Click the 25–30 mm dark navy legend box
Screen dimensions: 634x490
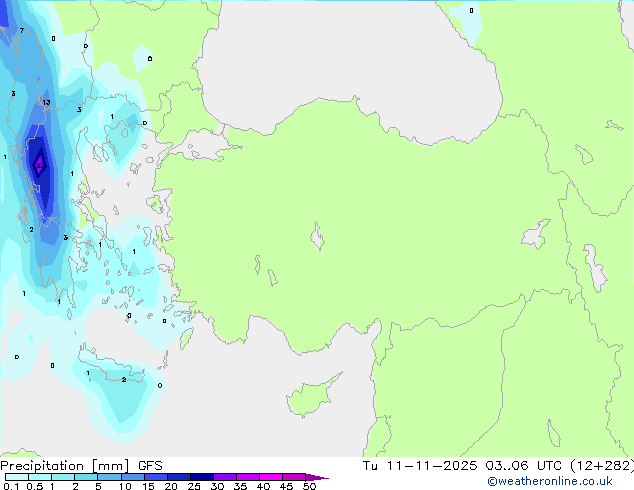202,477
